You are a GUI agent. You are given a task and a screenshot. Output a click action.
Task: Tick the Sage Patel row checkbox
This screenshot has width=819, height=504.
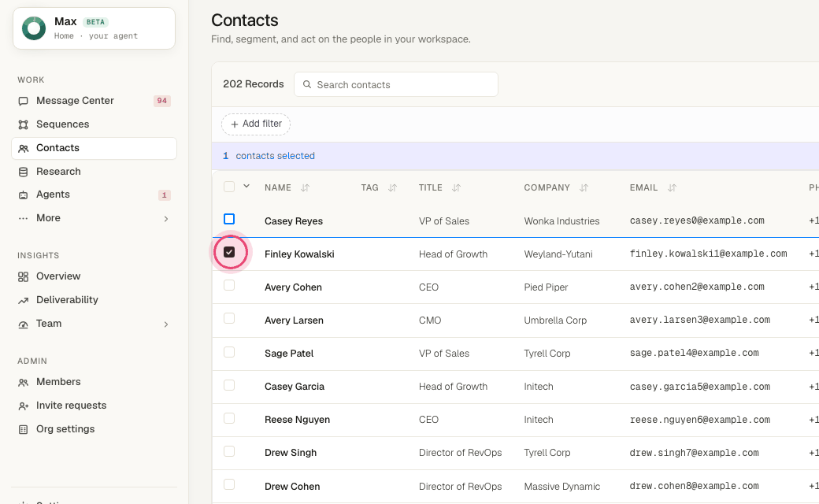click(x=229, y=352)
